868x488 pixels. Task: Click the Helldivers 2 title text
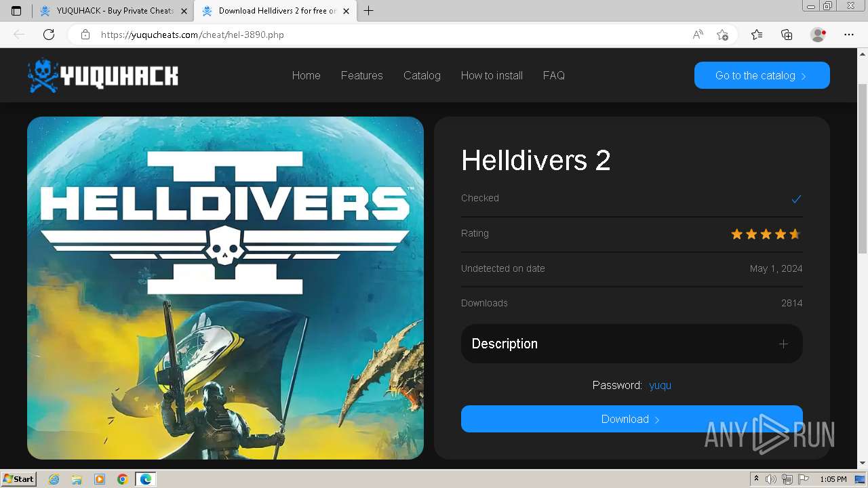[x=536, y=161]
